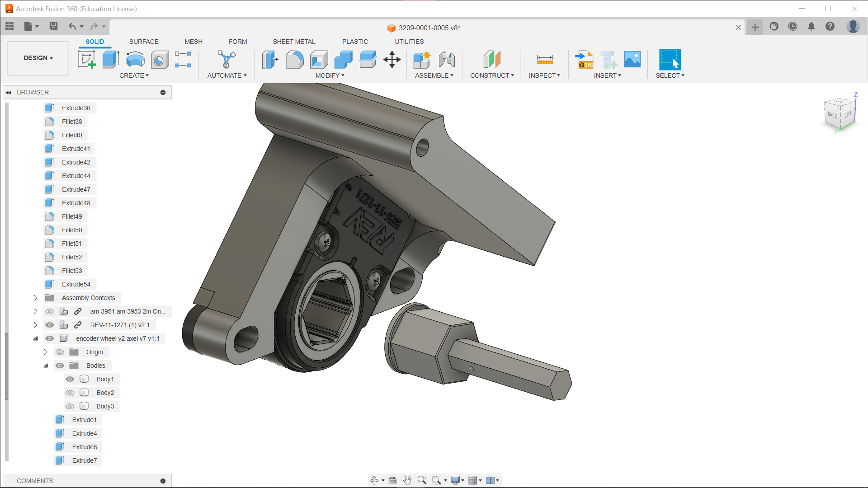Toggle visibility of REV-11-1271 component
Screen dimensions: 868x488
pos(50,325)
